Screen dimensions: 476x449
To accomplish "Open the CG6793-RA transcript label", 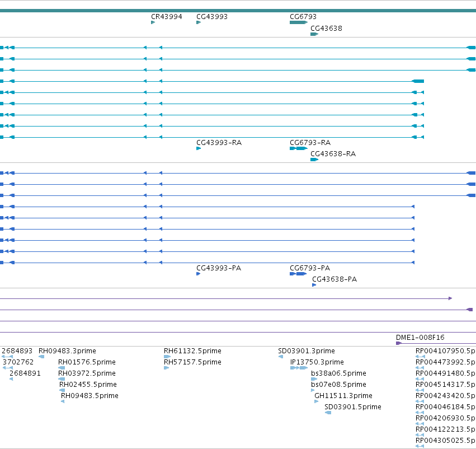I will tap(310, 143).
